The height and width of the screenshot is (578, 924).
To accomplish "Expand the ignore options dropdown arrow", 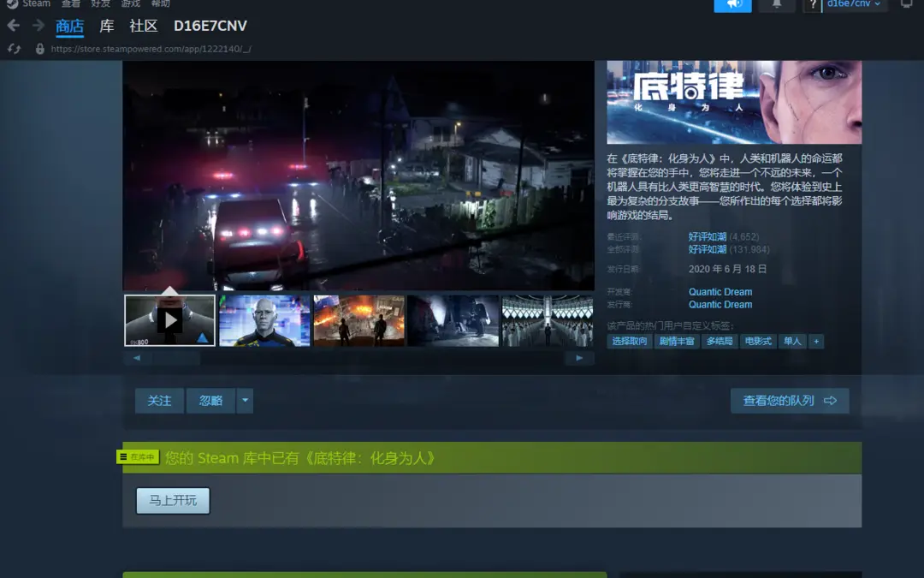I will pyautogui.click(x=246, y=401).
